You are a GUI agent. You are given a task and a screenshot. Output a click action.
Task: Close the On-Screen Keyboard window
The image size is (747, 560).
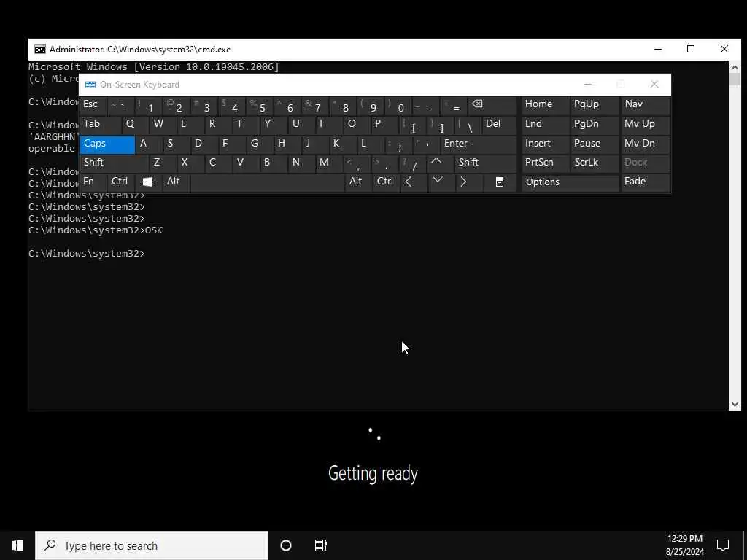[654, 85]
